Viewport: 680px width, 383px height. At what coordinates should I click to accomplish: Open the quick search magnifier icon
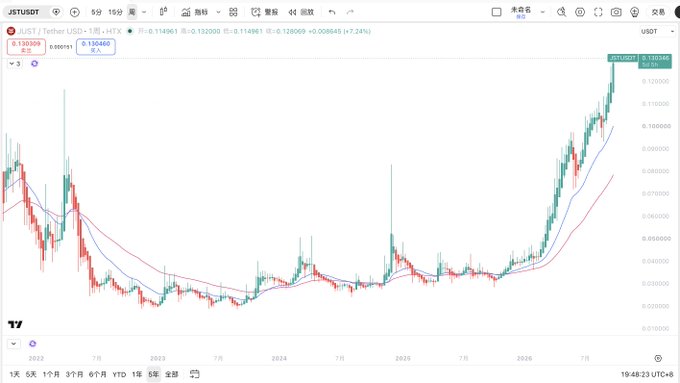(x=562, y=12)
